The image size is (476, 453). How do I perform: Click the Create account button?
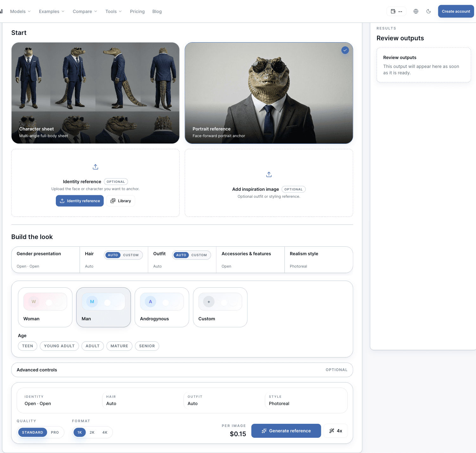point(456,11)
